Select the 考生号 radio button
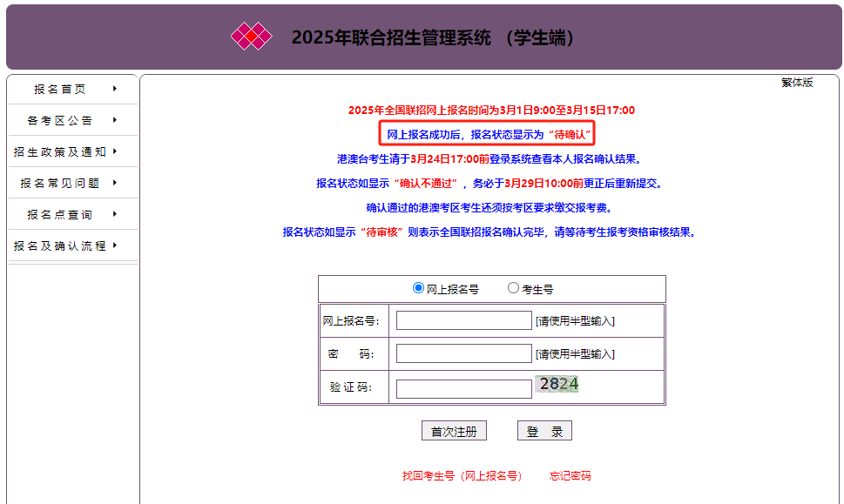844x504 pixels. 514,288
